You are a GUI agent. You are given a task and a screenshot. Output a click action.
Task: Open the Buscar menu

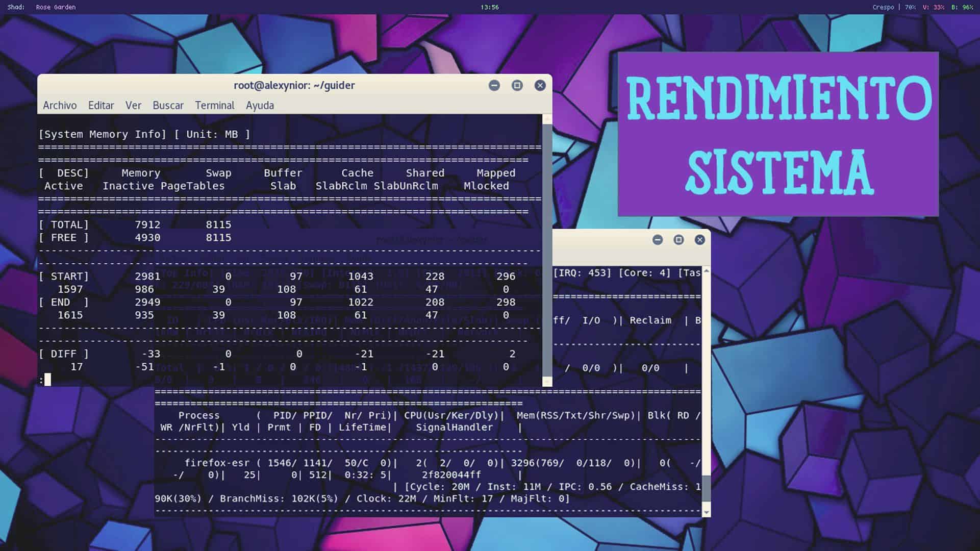(168, 105)
